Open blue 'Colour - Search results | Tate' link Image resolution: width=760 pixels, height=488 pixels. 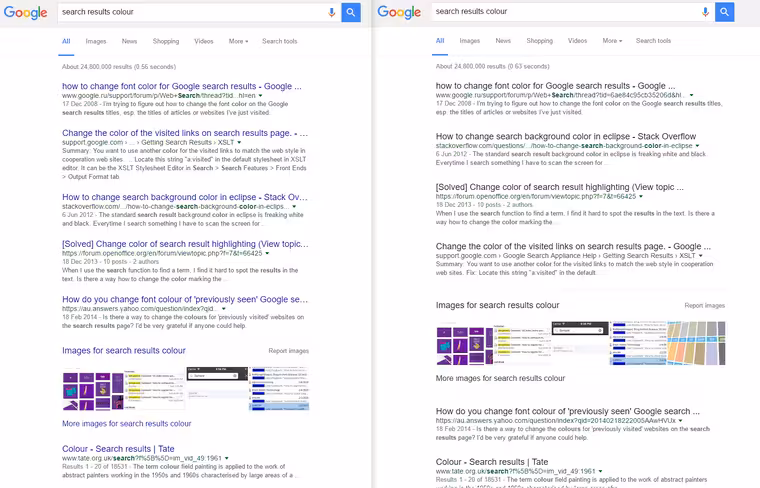(x=118, y=449)
